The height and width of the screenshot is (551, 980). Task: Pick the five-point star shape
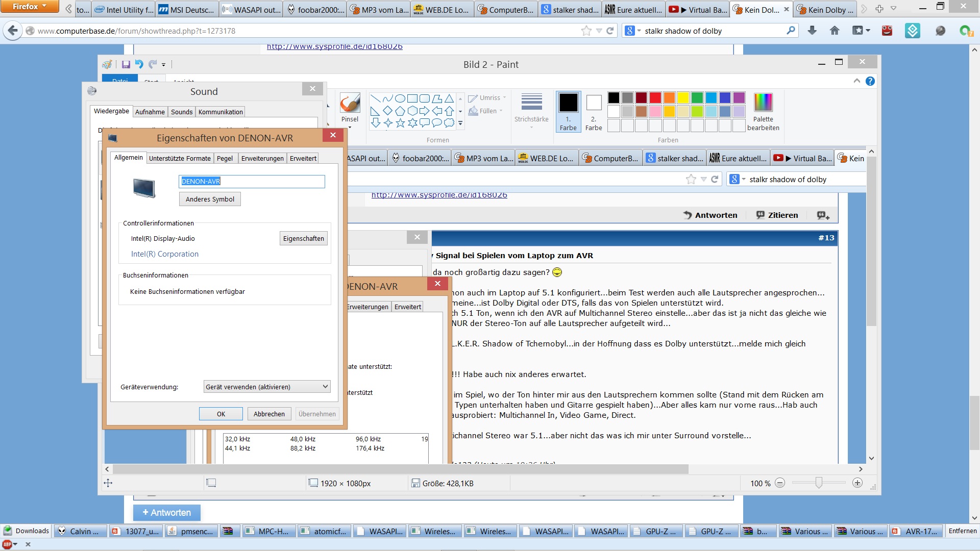(400, 123)
